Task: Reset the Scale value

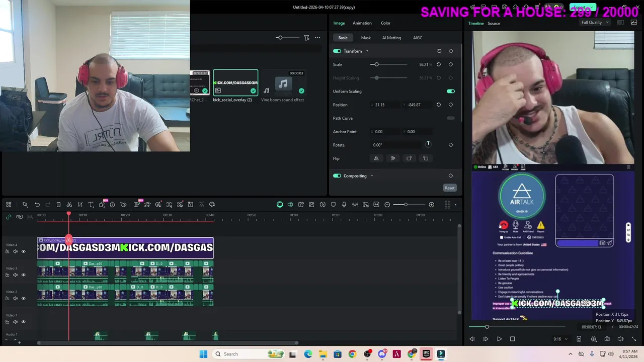Action: [x=439, y=64]
